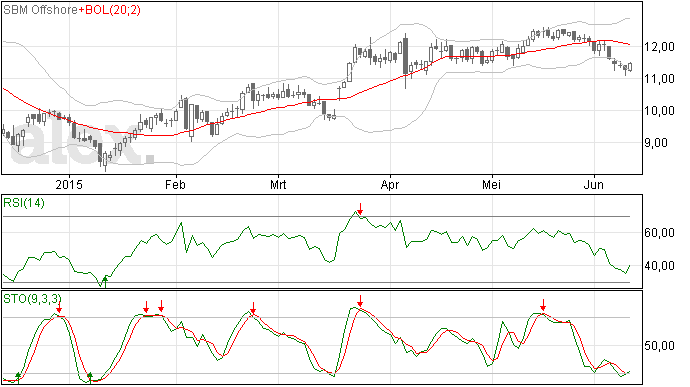The width and height of the screenshot is (690, 387).
Task: Click the 11,00 price axis label
Action: point(659,79)
